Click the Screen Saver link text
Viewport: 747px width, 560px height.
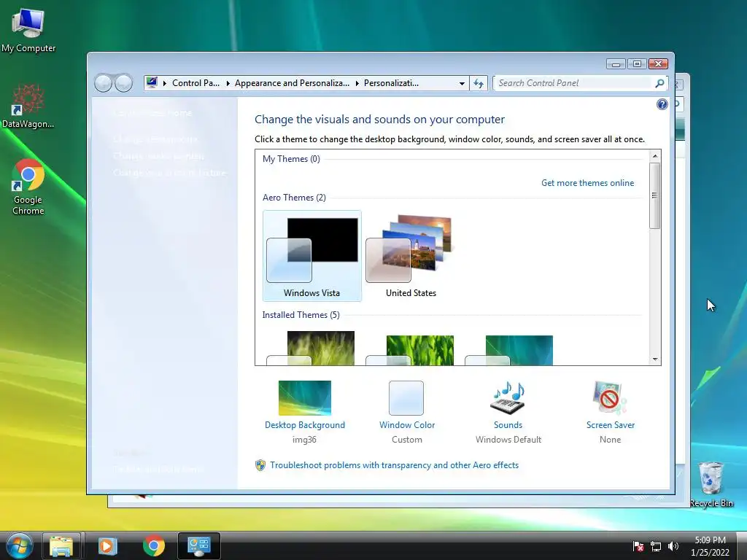tap(611, 425)
